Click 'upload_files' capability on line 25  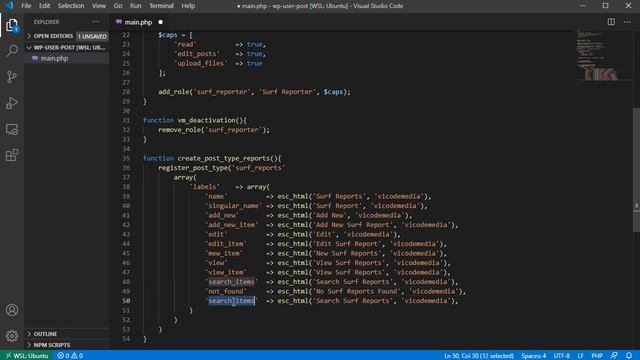(201, 63)
